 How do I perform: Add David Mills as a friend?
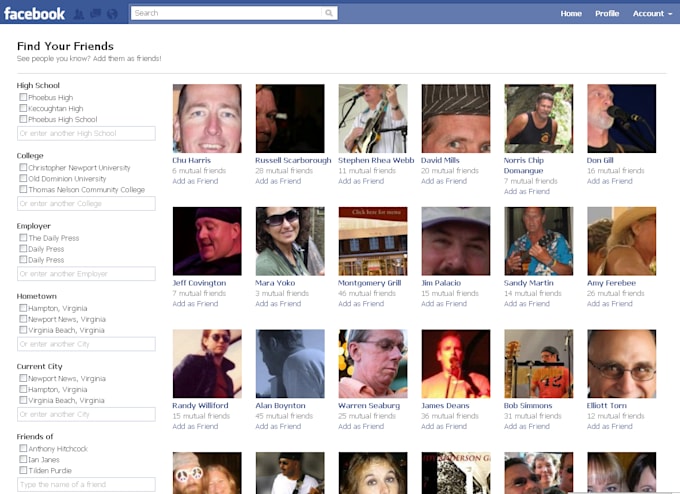coord(444,181)
